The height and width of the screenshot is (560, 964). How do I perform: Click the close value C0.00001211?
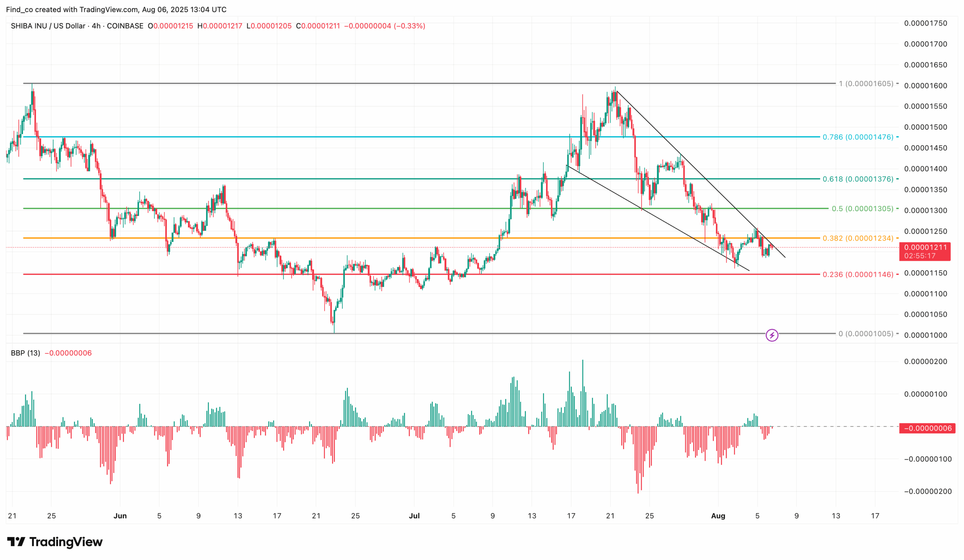(x=318, y=26)
